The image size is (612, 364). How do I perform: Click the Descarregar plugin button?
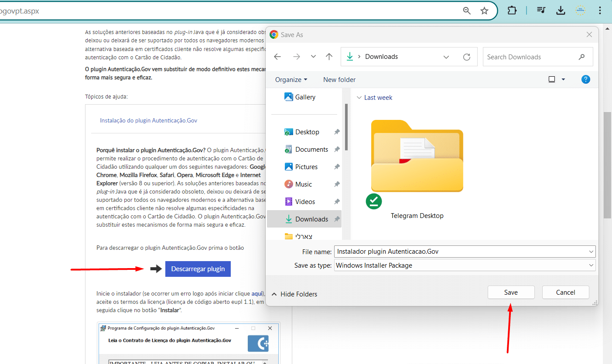pyautogui.click(x=198, y=269)
